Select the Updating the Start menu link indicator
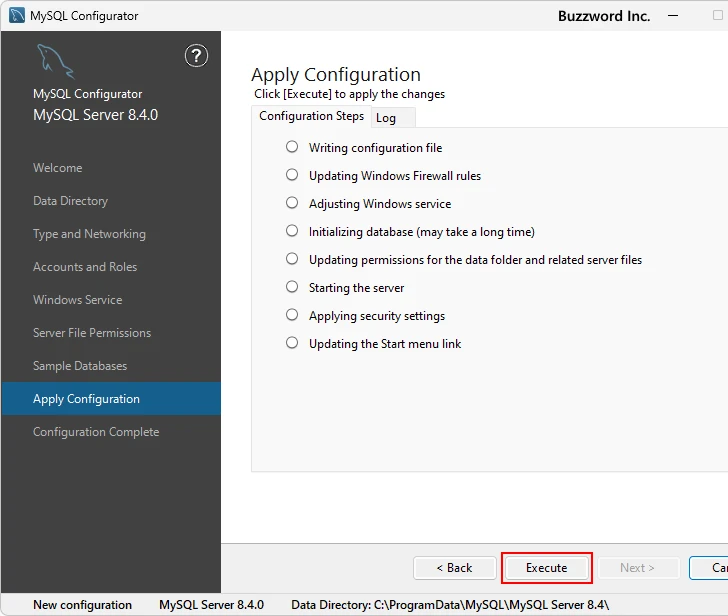Viewport: 728px width, 616px height. [x=292, y=343]
